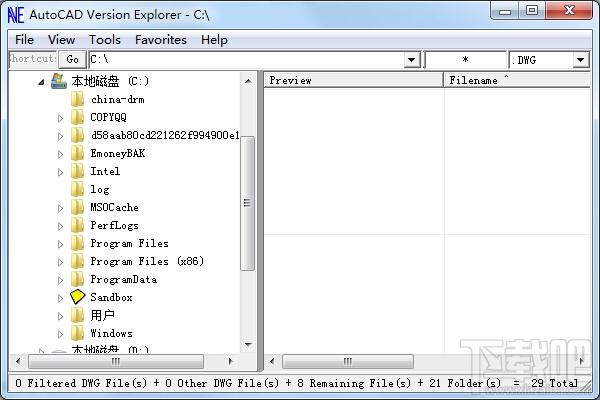Screen dimensions: 600x400
Task: Open the .DWG file type dropdown
Action: (x=580, y=60)
